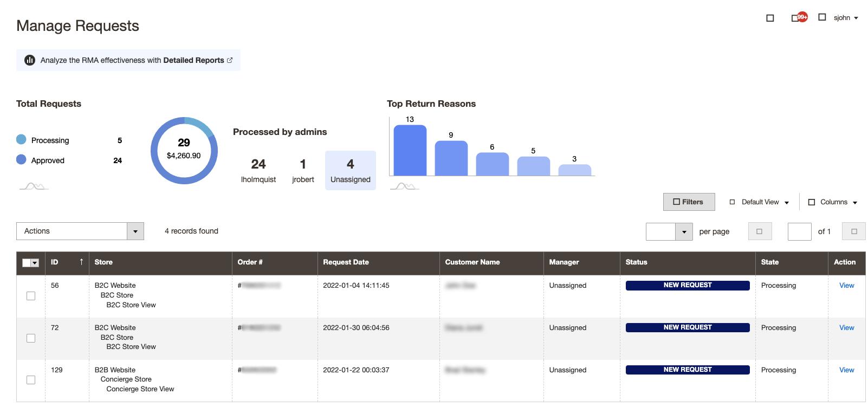
Task: Click the current page number input field
Action: point(799,231)
